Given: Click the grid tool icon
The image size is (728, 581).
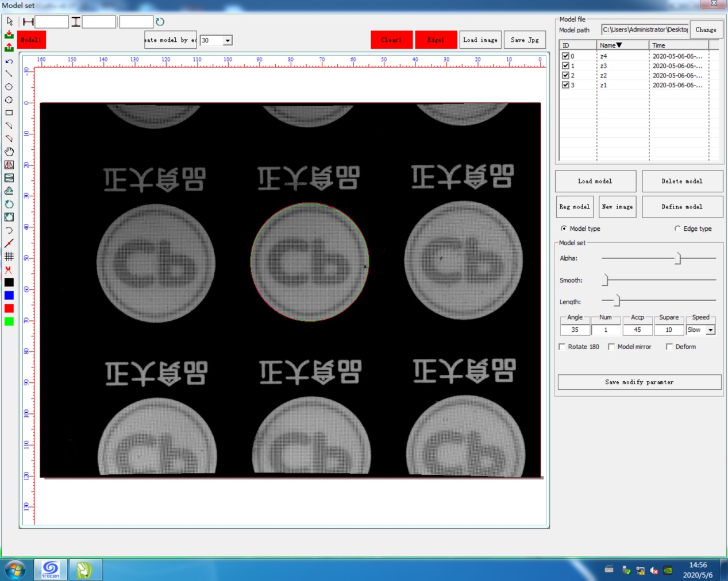Looking at the screenshot, I should 9,257.
